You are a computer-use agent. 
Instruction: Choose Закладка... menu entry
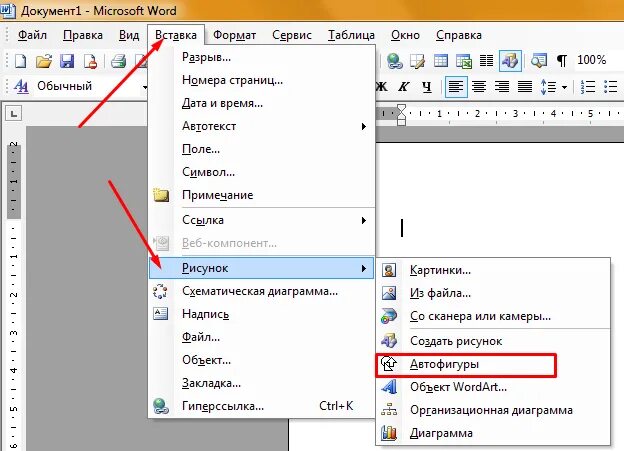[261, 383]
